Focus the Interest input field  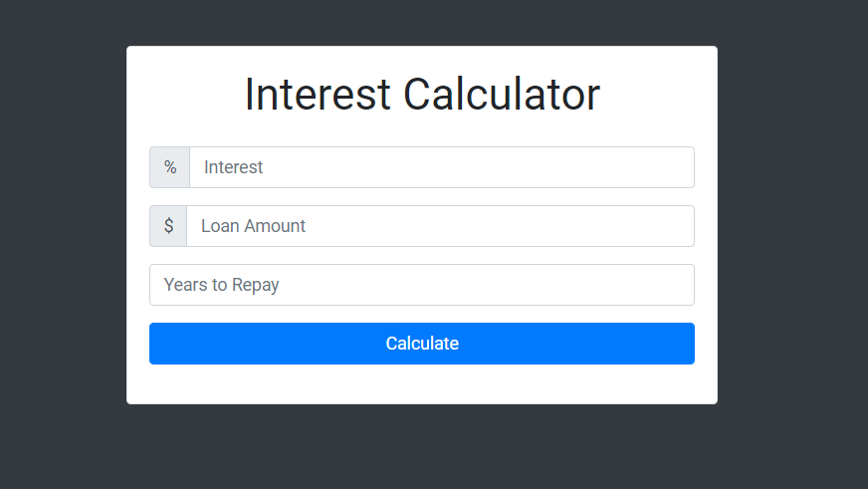[441, 167]
